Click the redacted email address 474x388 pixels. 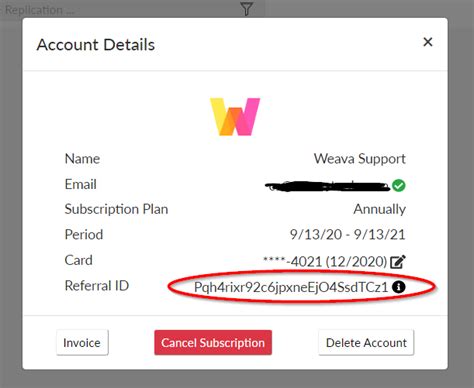click(x=327, y=186)
